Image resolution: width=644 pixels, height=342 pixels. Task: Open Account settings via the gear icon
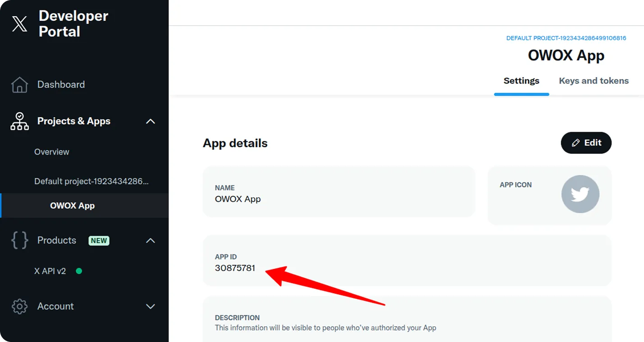coord(19,306)
